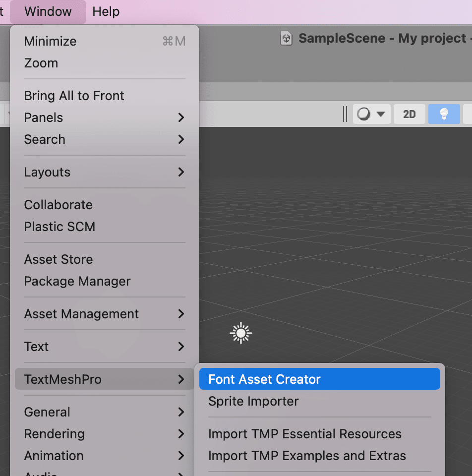Select the directional light sun gizmo
This screenshot has height=476, width=472.
pos(240,333)
